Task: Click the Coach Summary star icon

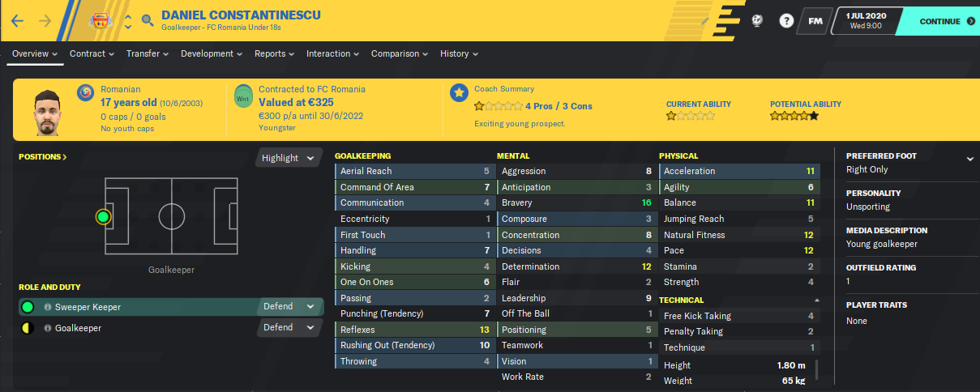Action: (x=459, y=92)
